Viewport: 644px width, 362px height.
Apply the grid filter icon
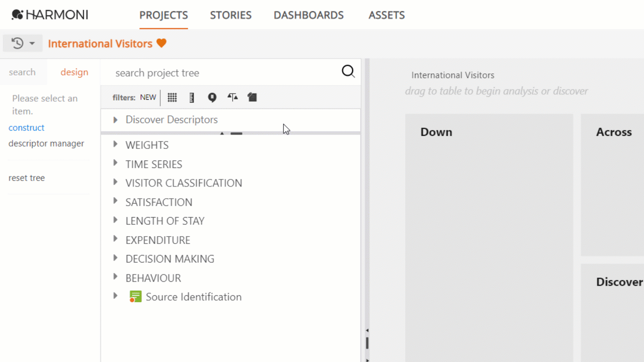[x=172, y=98]
